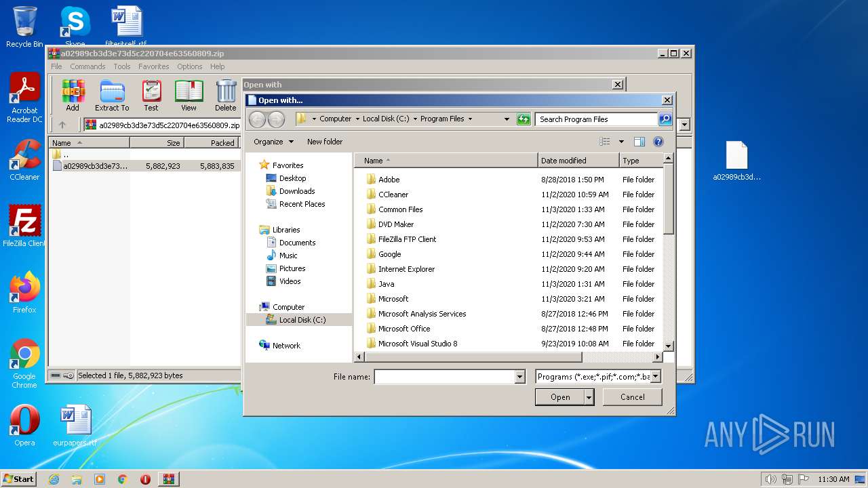The image size is (868, 488).
Task: Click the File name input field
Action: (x=445, y=377)
